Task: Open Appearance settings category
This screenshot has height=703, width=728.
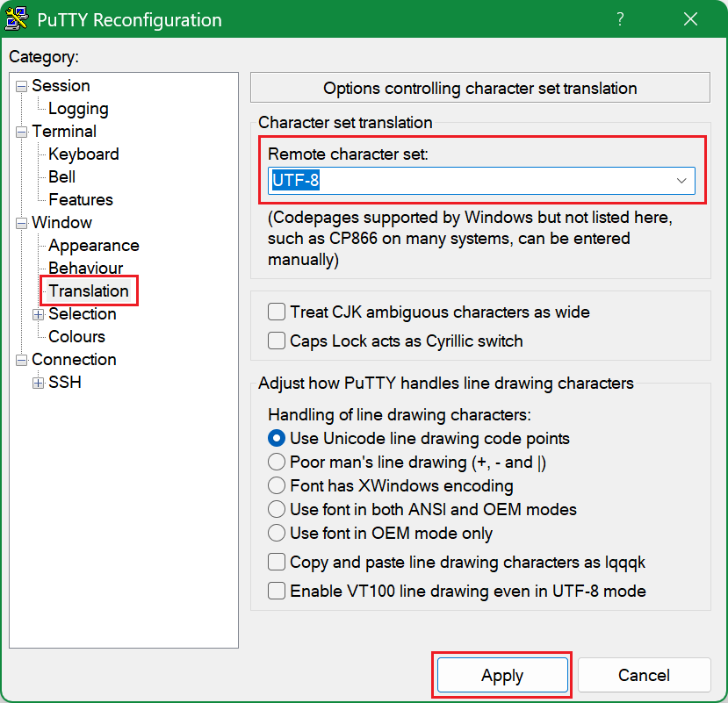Action: click(94, 246)
